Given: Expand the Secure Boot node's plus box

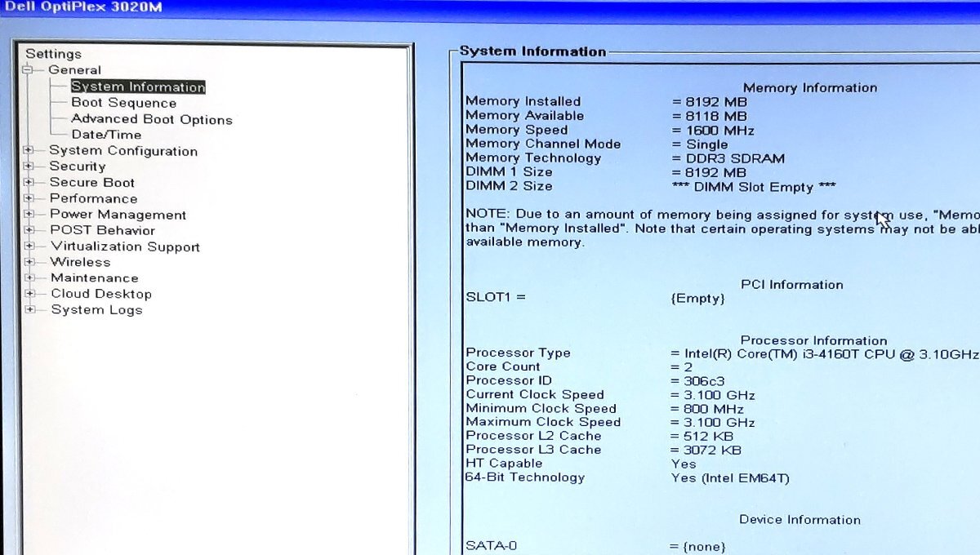Looking at the screenshot, I should [x=29, y=182].
